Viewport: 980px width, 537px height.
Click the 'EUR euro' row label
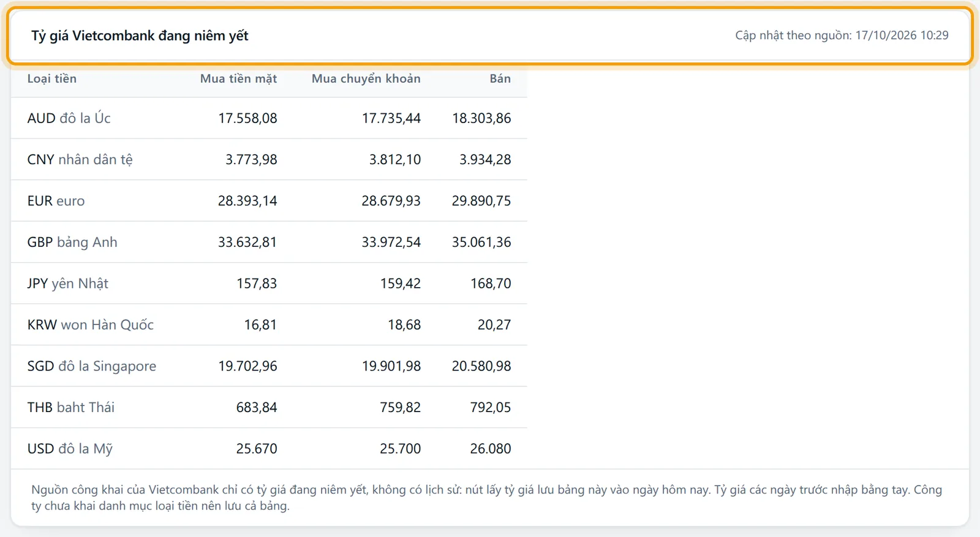pos(56,201)
